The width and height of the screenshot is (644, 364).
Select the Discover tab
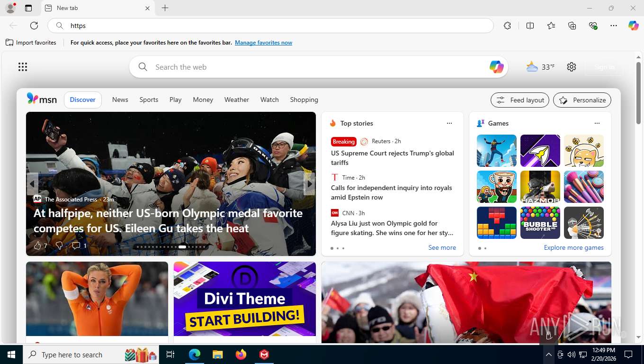click(x=83, y=100)
